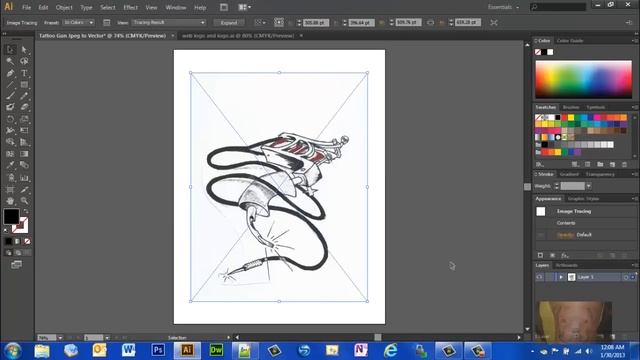Open the Effect menu

pos(130,7)
